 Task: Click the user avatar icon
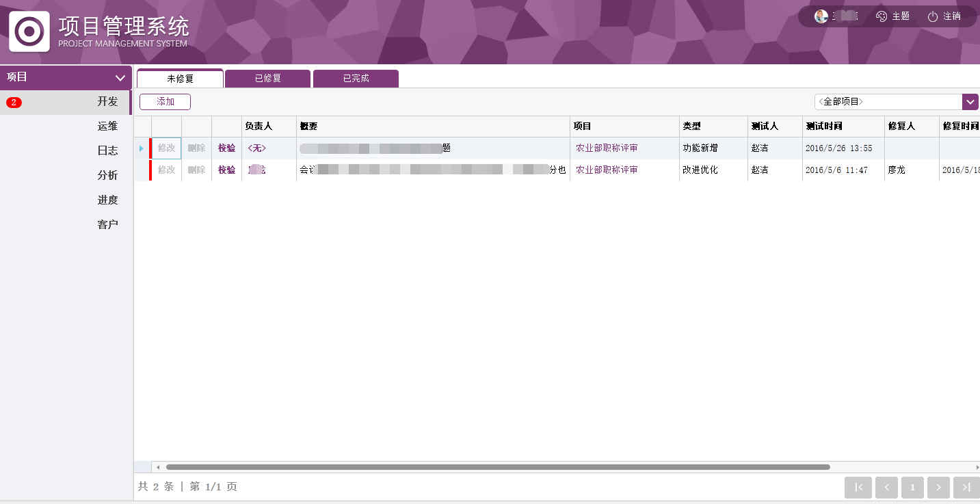click(x=821, y=16)
